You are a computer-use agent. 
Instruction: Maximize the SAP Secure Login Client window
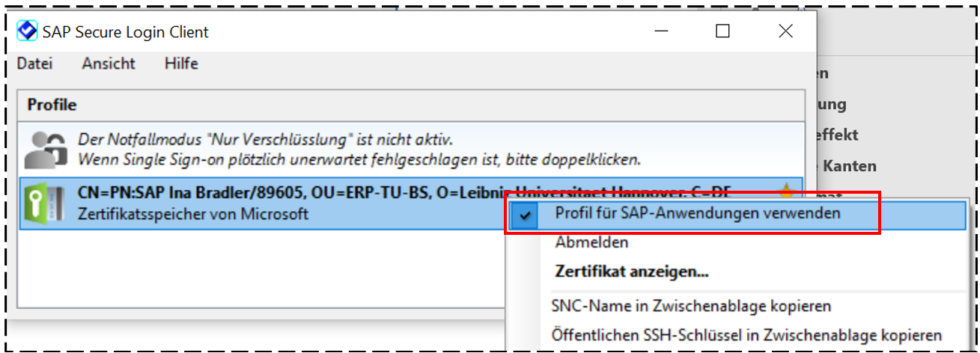(x=722, y=31)
